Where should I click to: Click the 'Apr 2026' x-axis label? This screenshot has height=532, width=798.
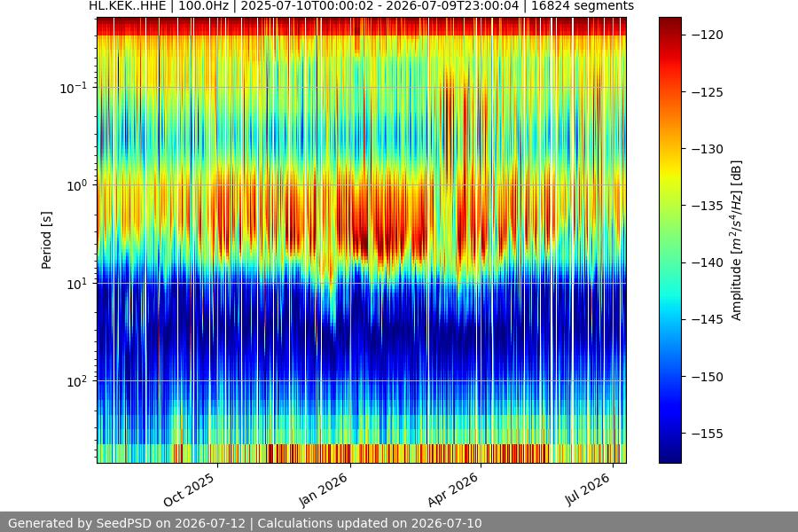453,489
